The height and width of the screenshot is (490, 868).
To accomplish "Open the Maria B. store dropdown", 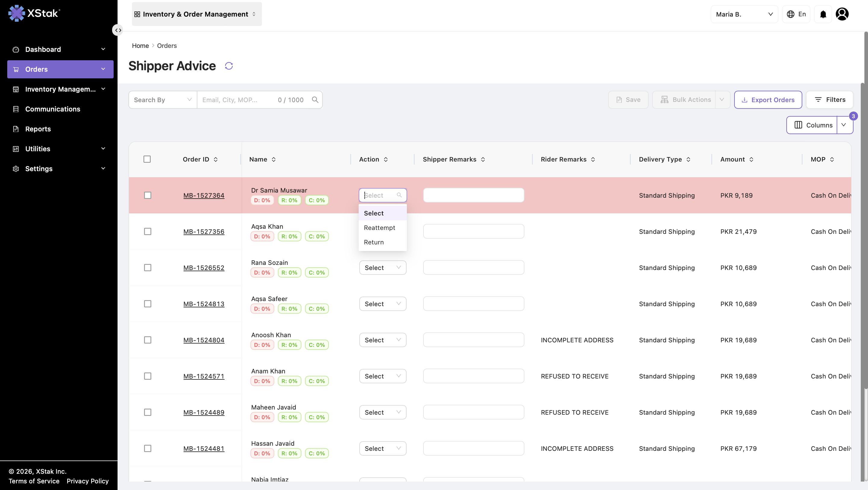I will coord(744,14).
